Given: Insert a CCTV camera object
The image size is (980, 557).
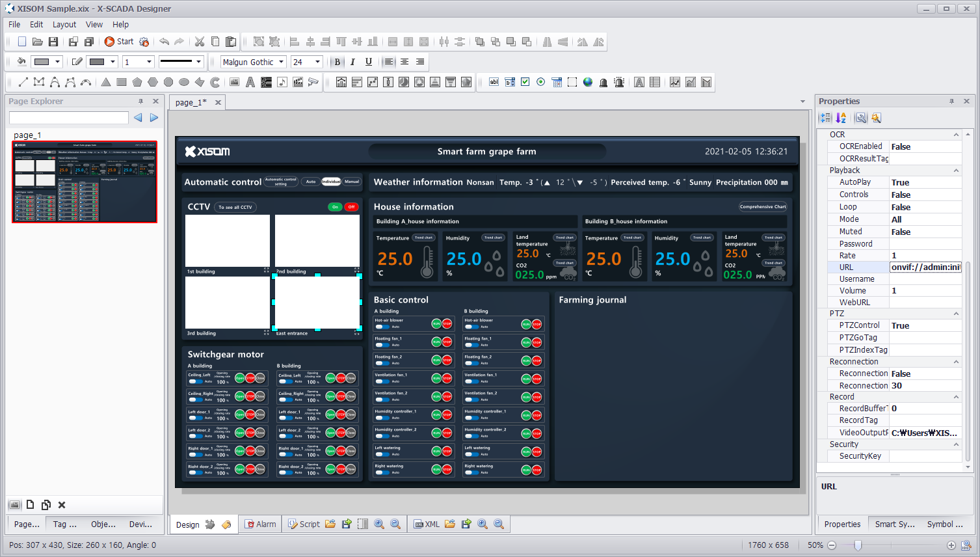Looking at the screenshot, I should coord(313,82).
